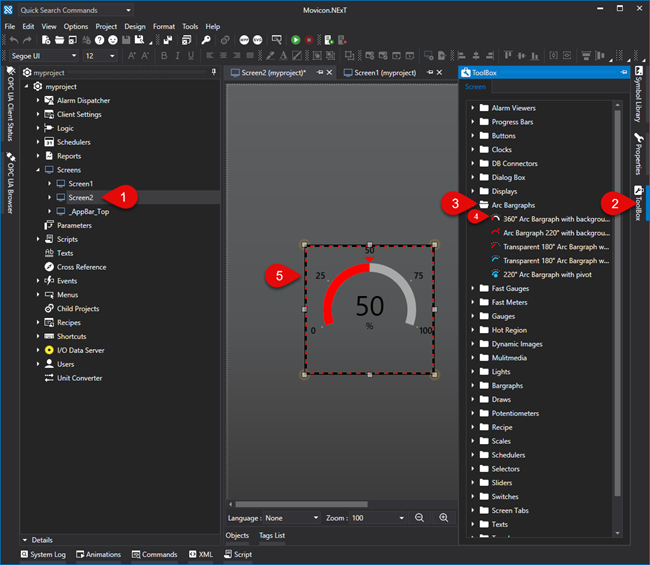
Task: Open the Design menu
Action: coord(135,26)
